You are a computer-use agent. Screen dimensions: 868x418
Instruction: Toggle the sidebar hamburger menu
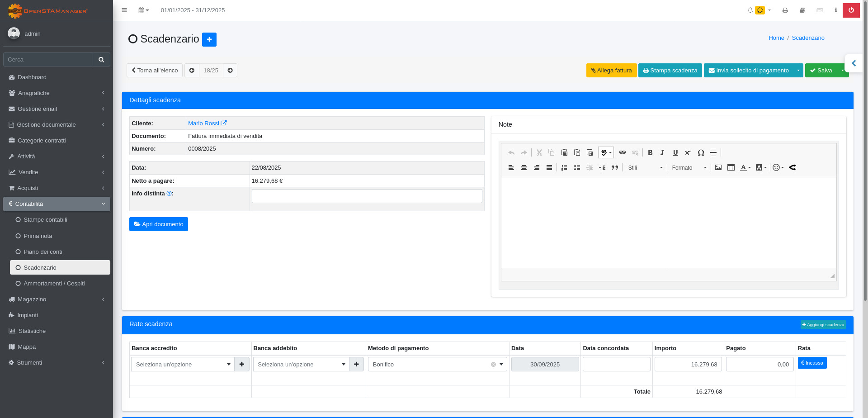124,10
